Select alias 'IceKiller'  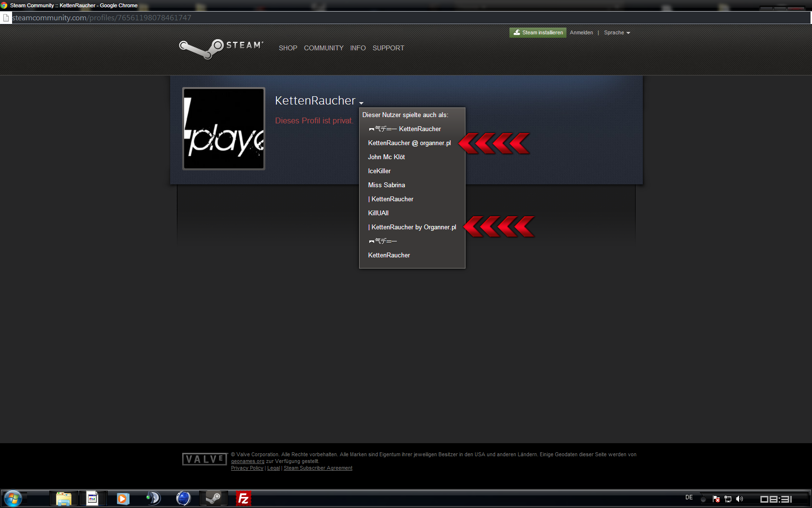point(379,171)
